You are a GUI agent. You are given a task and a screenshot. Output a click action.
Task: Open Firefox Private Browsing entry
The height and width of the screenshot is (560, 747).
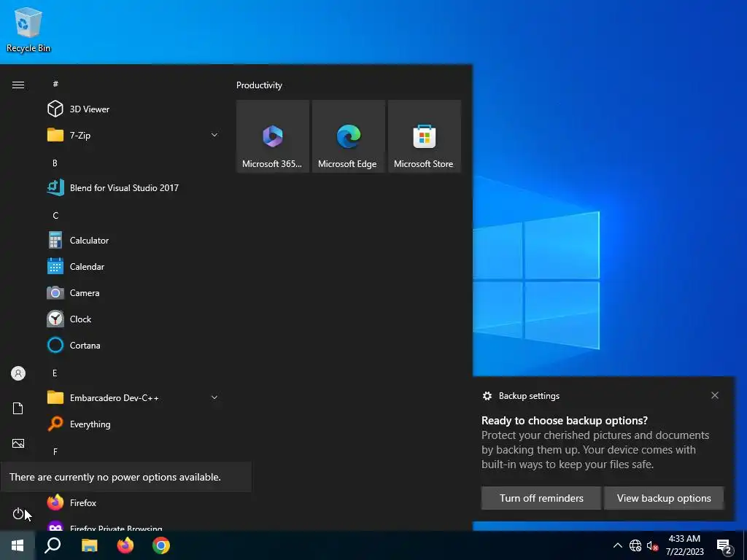(x=133, y=525)
